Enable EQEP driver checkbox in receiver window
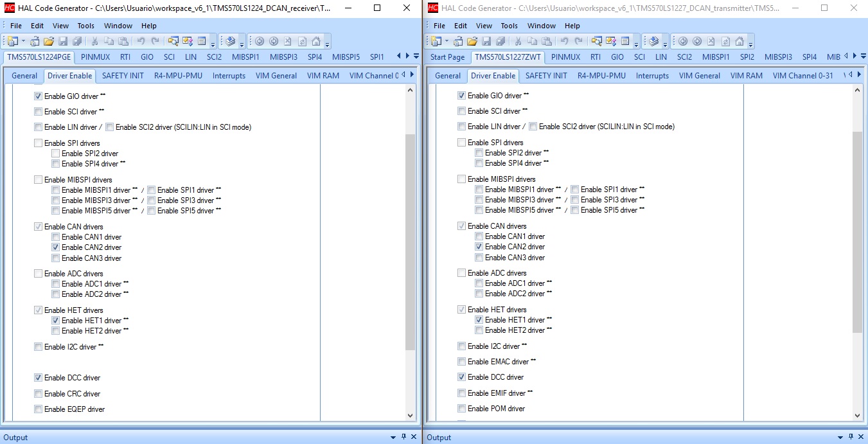Viewport: 868px width, 444px height. 38,409
